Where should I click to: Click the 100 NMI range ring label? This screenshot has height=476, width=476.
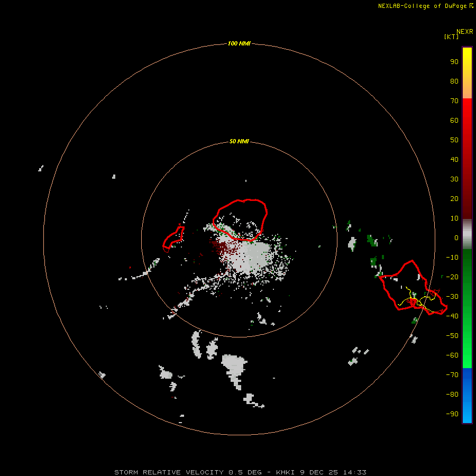[239, 44]
